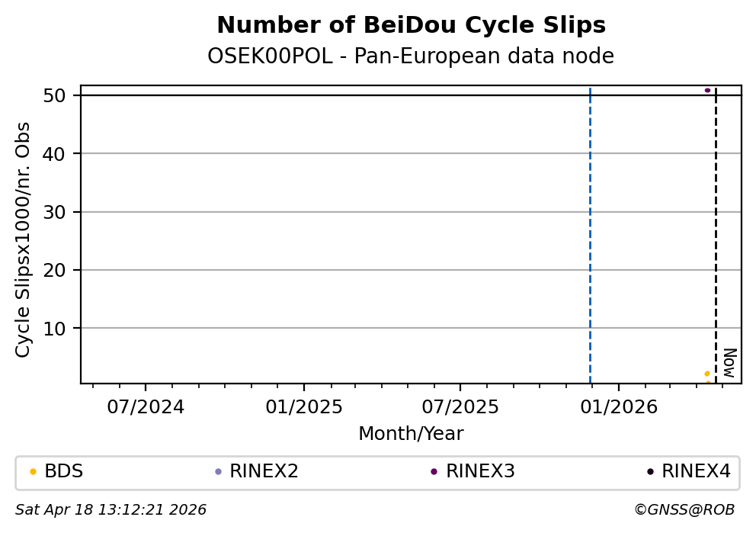Click the OSEK00POL station subtitle
This screenshot has height=533, width=756.
tap(411, 56)
